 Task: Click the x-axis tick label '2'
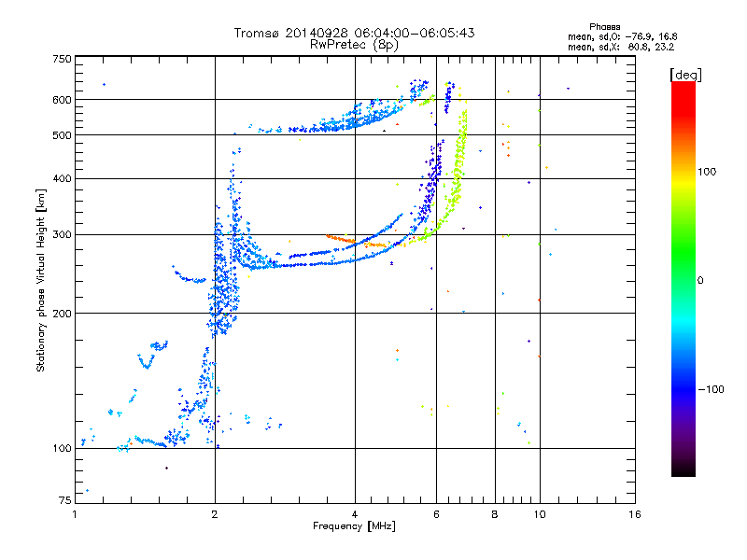pos(215,514)
